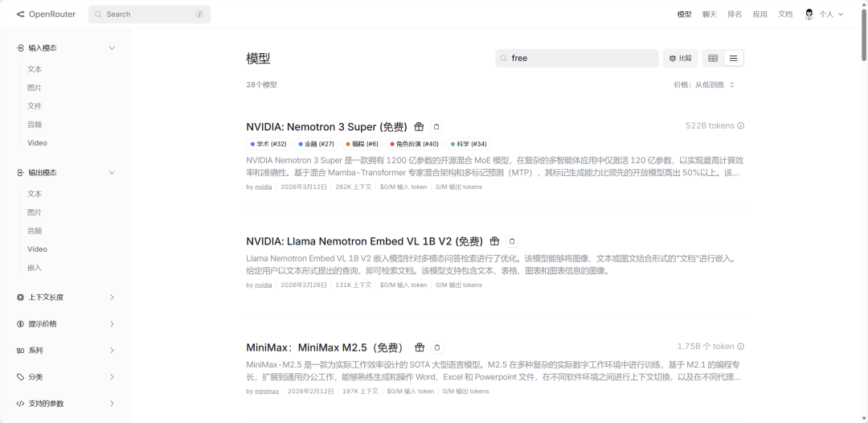Click the 比较 compare button

point(680,58)
